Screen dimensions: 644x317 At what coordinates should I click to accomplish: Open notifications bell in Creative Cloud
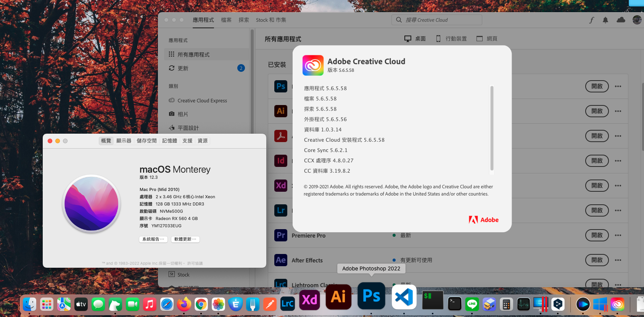[x=605, y=20]
